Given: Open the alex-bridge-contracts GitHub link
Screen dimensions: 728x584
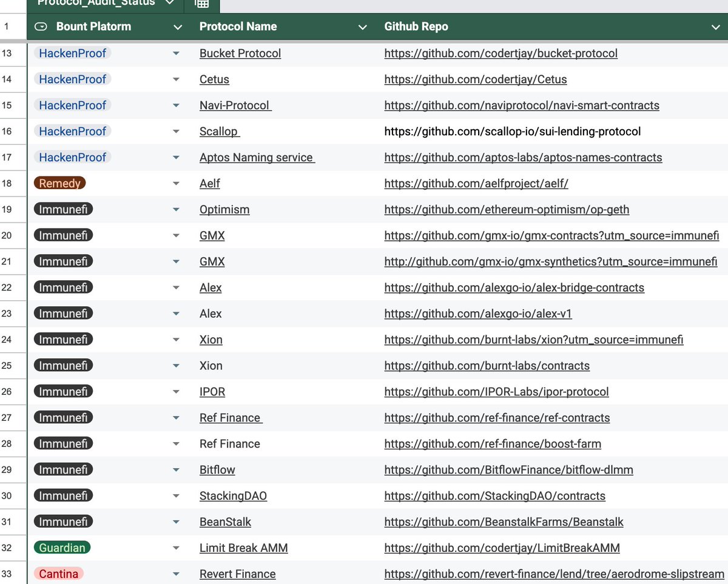Looking at the screenshot, I should tap(514, 288).
